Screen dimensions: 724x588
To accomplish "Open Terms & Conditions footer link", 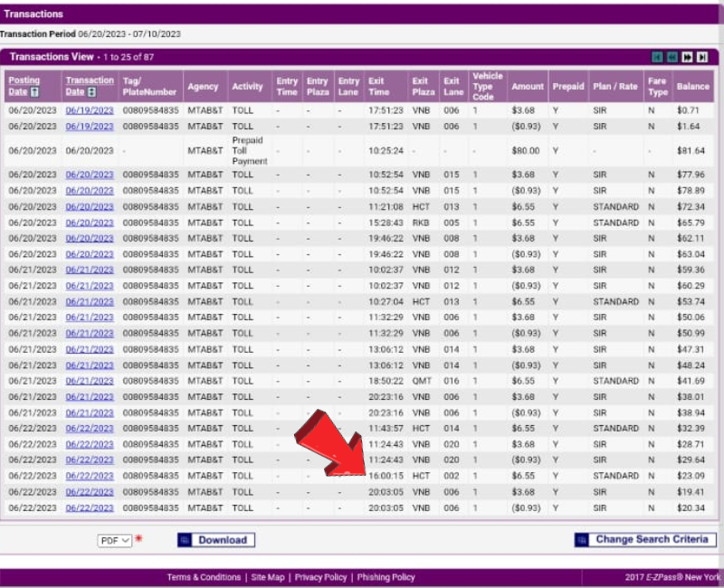I will tap(204, 577).
